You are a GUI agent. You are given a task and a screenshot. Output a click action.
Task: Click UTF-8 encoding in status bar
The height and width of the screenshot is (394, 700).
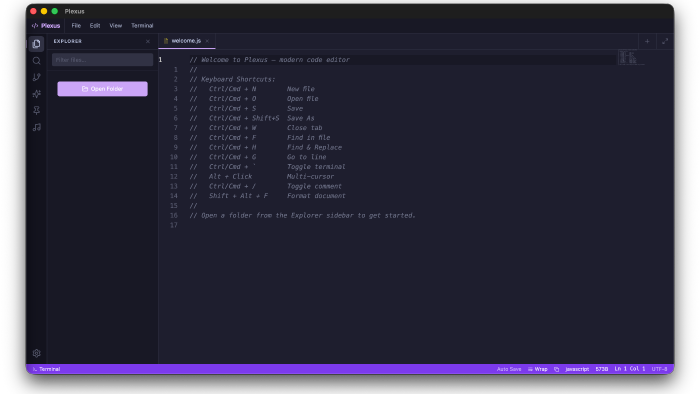659,369
